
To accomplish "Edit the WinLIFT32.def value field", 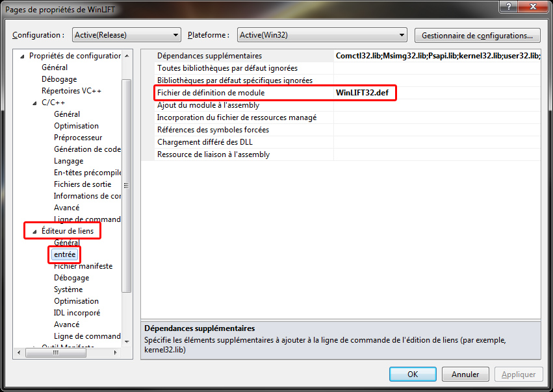I will pyautogui.click(x=437, y=93).
